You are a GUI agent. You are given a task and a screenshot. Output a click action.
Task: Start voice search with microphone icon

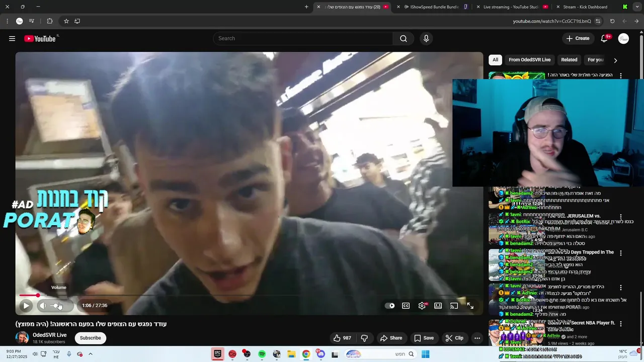[426, 39]
